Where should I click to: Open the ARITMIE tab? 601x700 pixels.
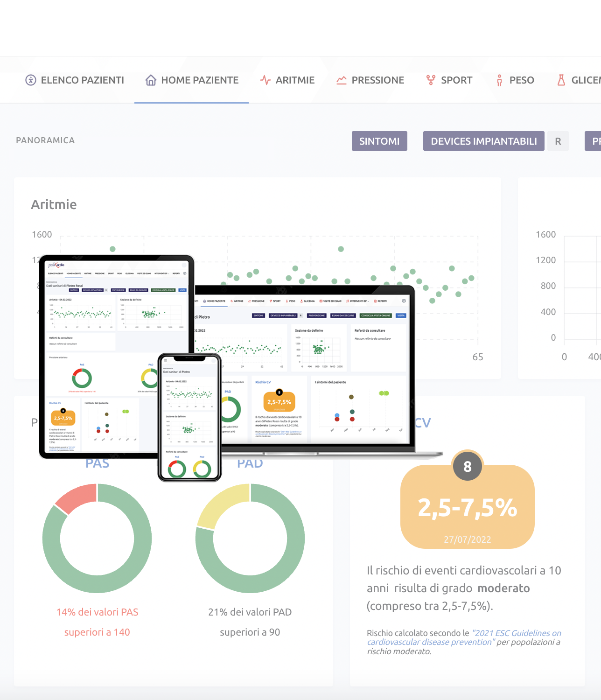click(295, 80)
